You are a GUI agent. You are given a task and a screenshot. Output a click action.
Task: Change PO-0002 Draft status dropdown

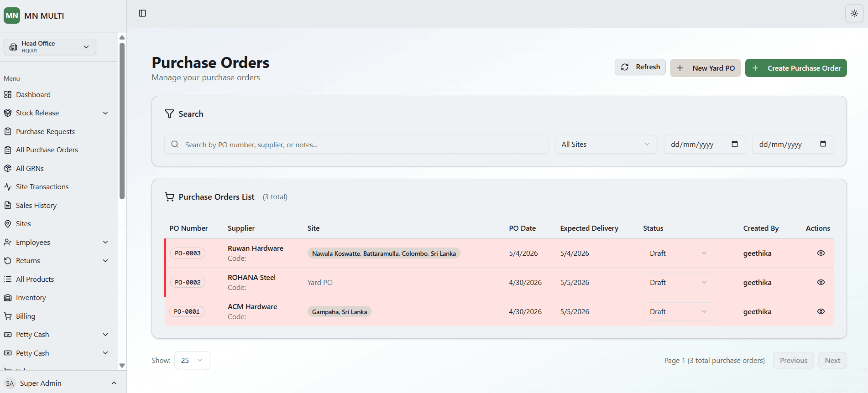coord(679,282)
